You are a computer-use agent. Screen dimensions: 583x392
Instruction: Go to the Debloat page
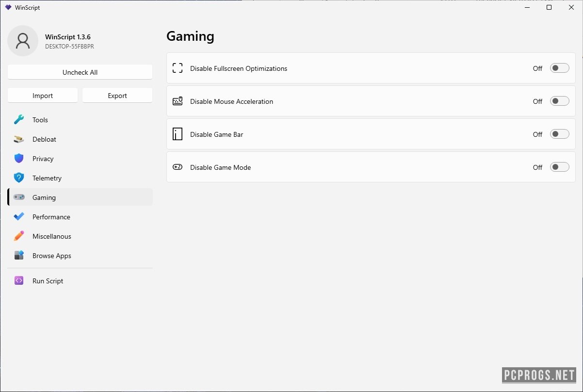[x=80, y=139]
